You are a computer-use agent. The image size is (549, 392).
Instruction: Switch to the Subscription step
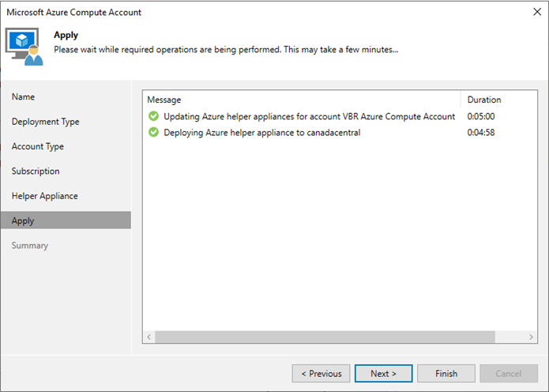(x=36, y=171)
